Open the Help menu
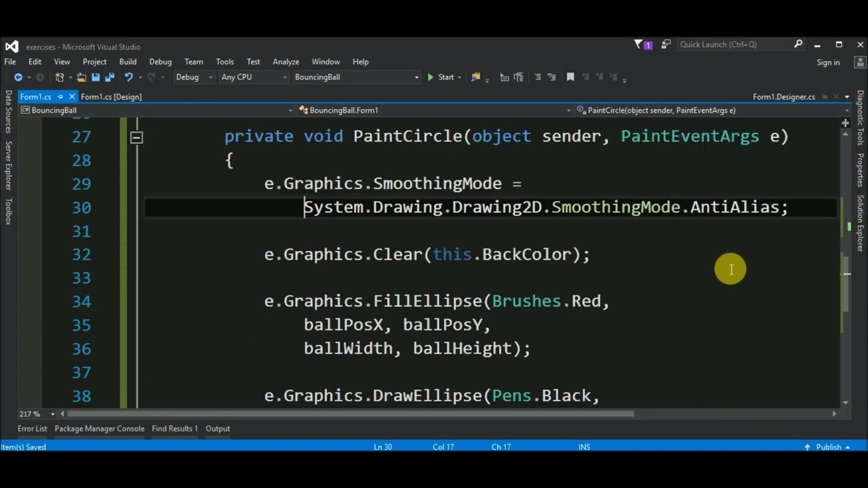Image resolution: width=868 pixels, height=488 pixels. [360, 62]
